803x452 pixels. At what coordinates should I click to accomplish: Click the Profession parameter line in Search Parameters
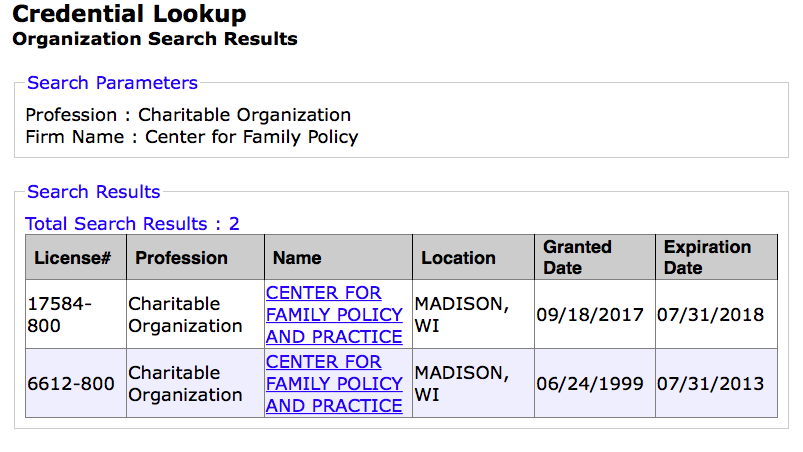click(x=188, y=115)
